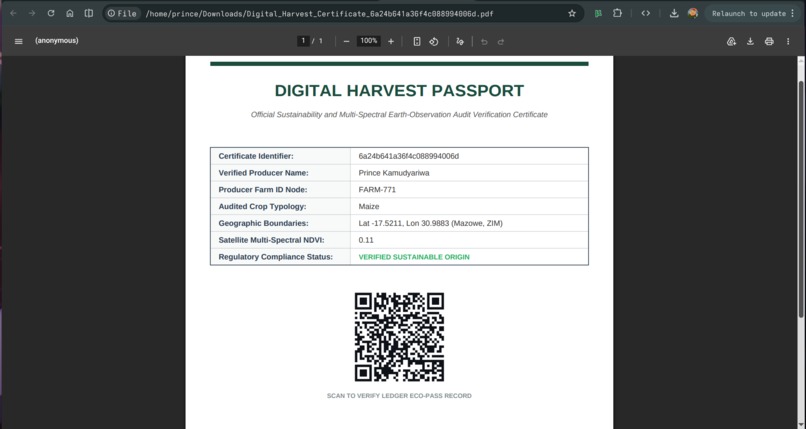Click the name Prince Kamudyariwa

pos(394,173)
